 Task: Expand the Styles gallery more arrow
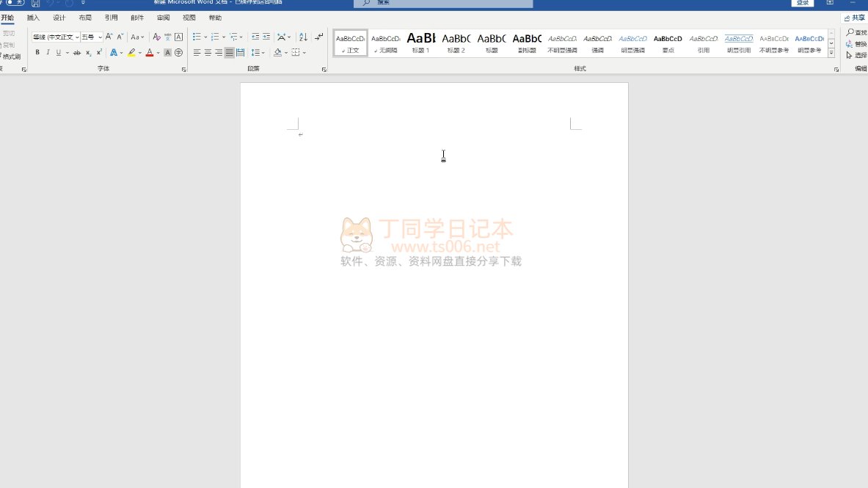coord(831,53)
